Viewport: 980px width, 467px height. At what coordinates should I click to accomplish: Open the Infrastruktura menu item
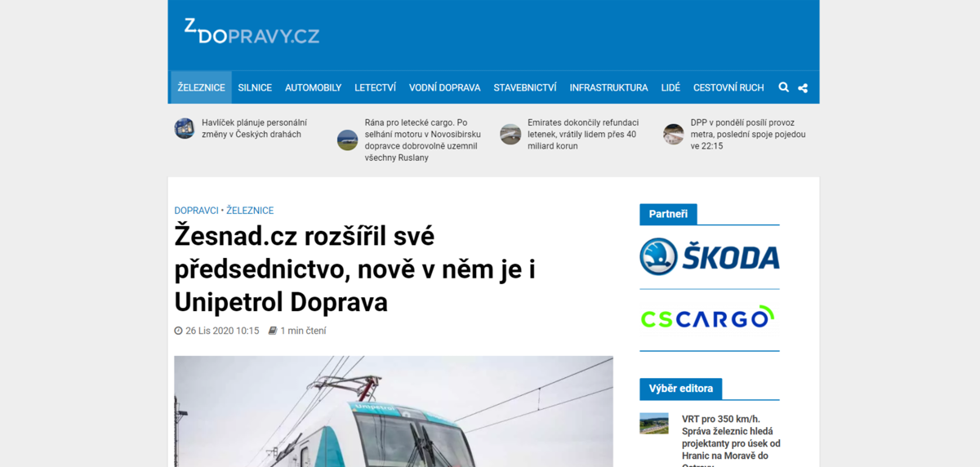[608, 87]
